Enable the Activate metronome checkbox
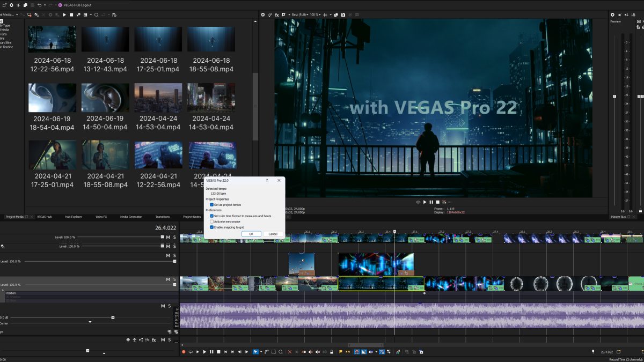 (x=211, y=221)
